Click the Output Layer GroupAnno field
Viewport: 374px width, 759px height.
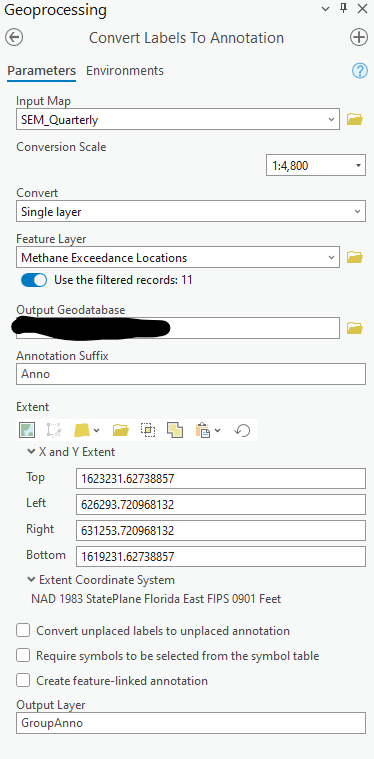[191, 723]
